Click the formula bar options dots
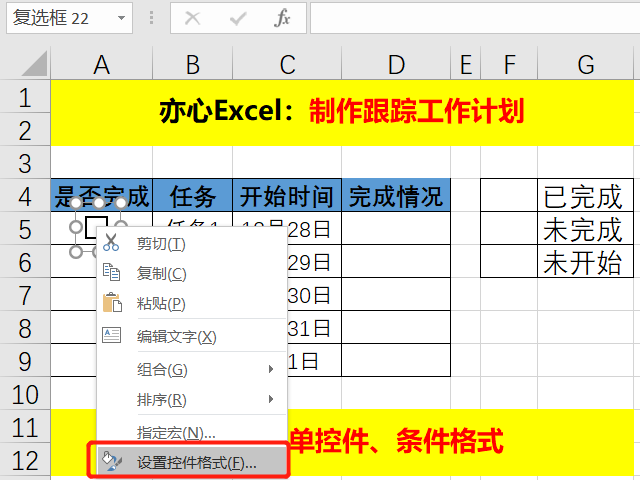This screenshot has height=480, width=640. [x=151, y=18]
